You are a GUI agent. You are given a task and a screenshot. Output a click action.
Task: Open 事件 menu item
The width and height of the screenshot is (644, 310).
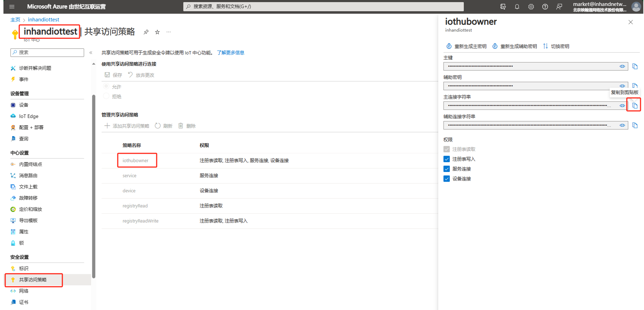(20, 79)
